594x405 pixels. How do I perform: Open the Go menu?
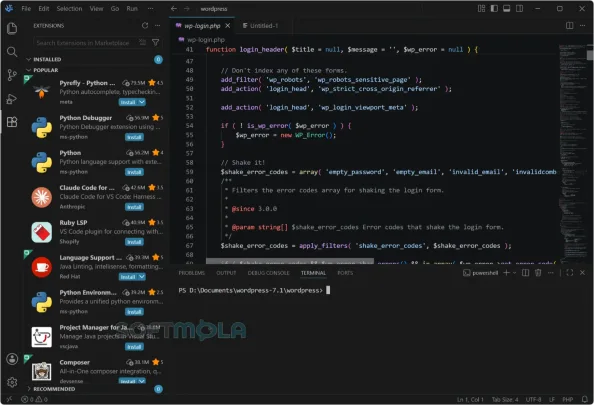tap(115, 8)
